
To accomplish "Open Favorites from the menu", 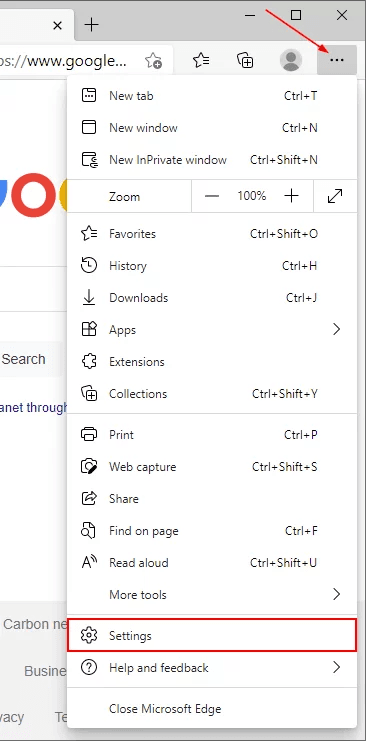I will point(212,234).
